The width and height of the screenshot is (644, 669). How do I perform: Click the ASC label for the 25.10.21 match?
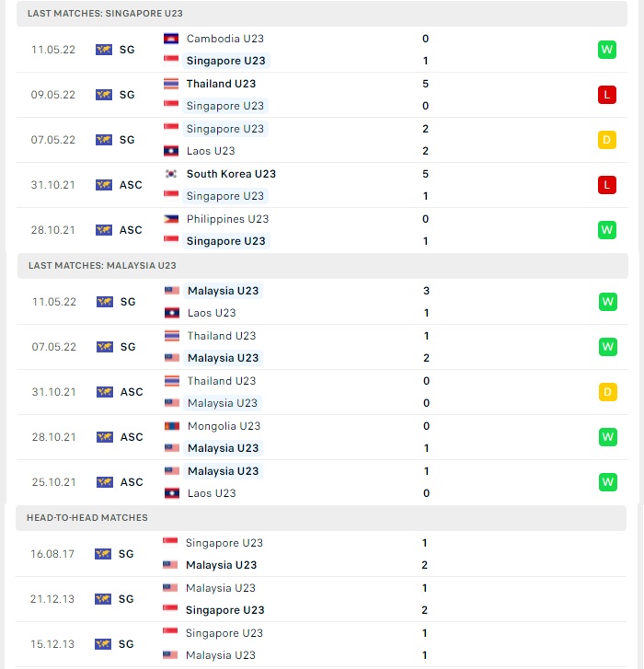tap(132, 482)
